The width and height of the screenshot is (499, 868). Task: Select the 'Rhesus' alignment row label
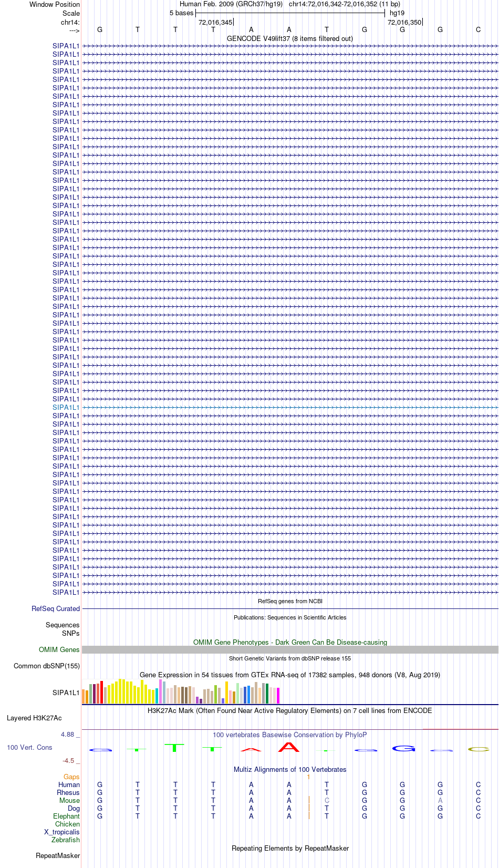click(68, 792)
